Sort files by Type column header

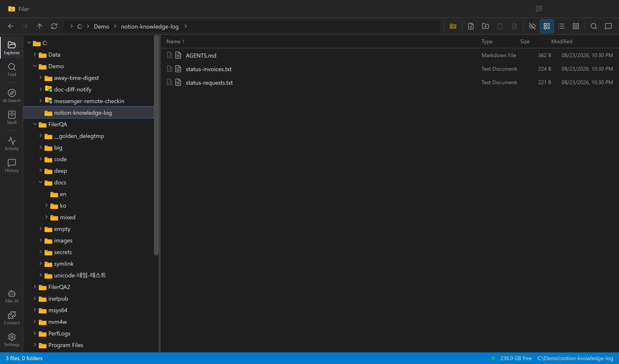coord(487,42)
